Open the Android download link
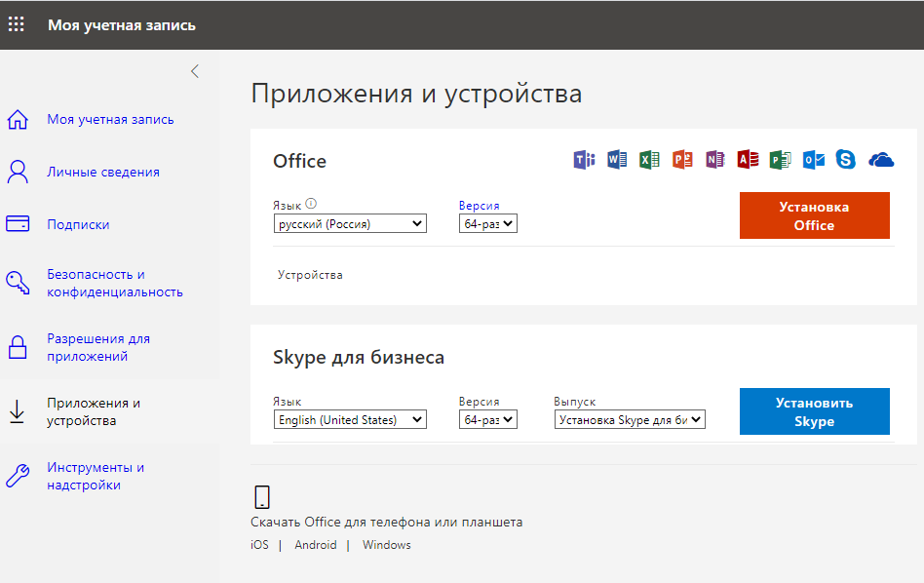The image size is (924, 583). (316, 545)
